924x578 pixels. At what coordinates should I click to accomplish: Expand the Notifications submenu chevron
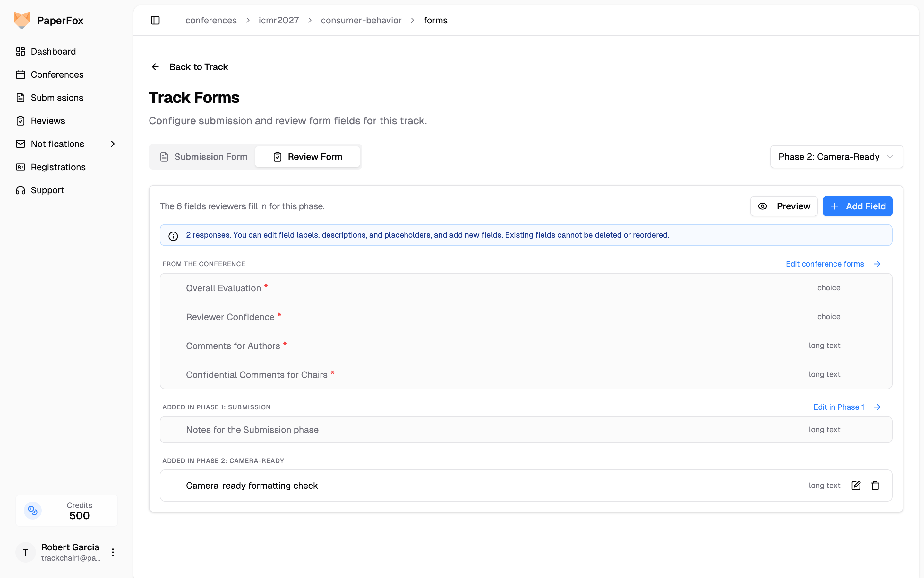(113, 144)
